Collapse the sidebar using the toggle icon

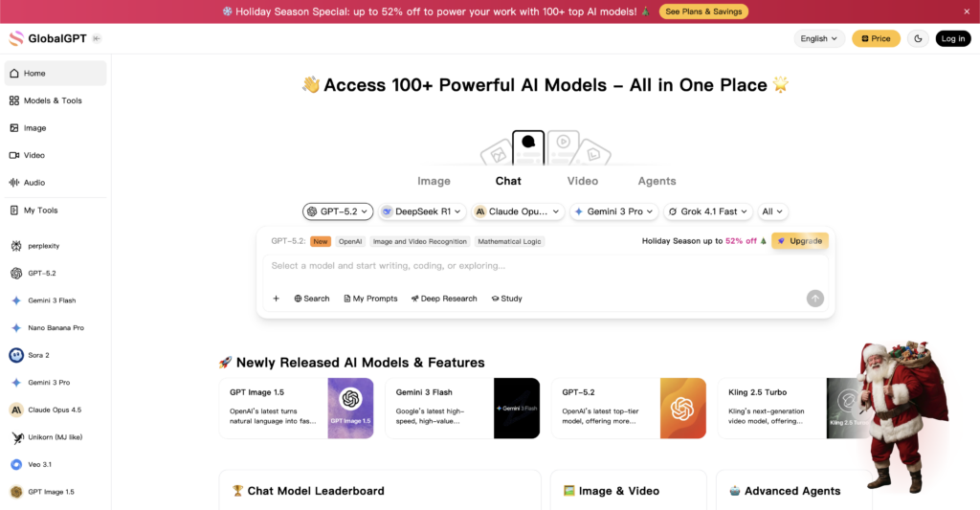click(97, 38)
